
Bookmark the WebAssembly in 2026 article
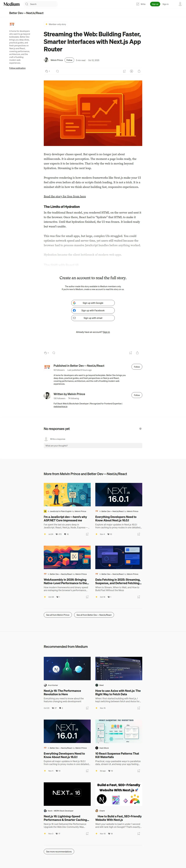(x=87, y=597)
